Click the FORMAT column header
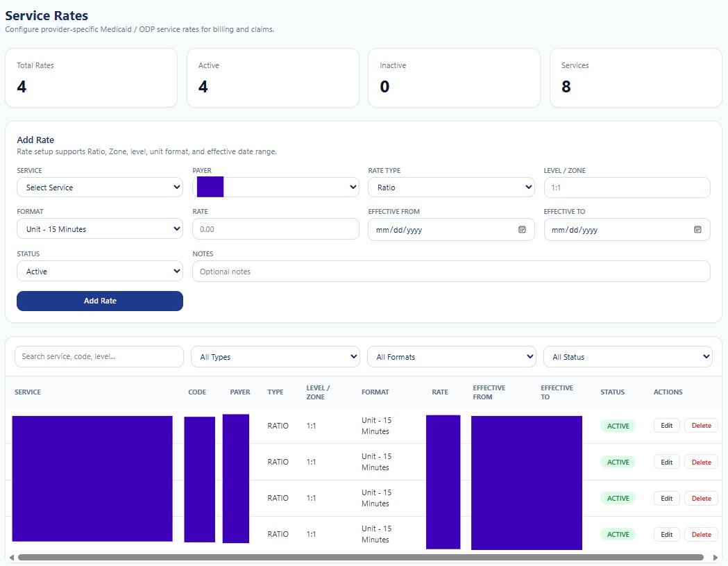The width and height of the screenshot is (728, 566). 375,392
